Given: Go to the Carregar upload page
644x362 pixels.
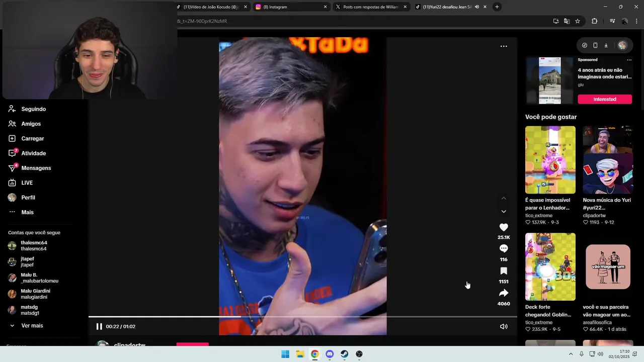Looking at the screenshot, I should coord(32,138).
